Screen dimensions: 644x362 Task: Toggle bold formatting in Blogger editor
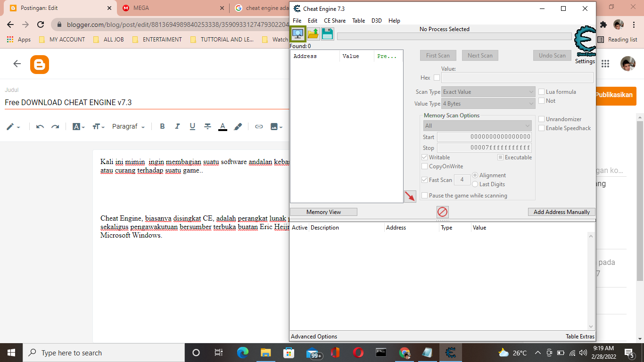tap(162, 126)
